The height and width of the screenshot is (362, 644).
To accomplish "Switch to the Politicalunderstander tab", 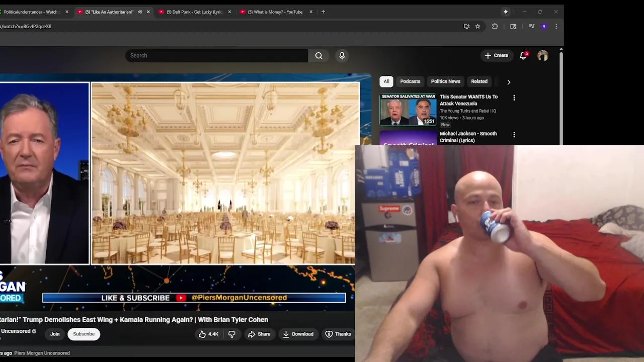I will click(32, 12).
